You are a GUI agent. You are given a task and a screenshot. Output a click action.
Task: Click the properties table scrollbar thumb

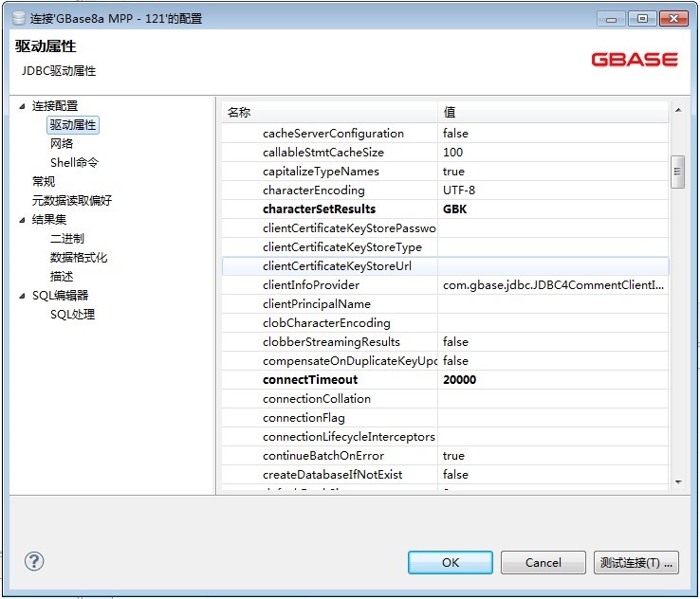click(x=677, y=172)
